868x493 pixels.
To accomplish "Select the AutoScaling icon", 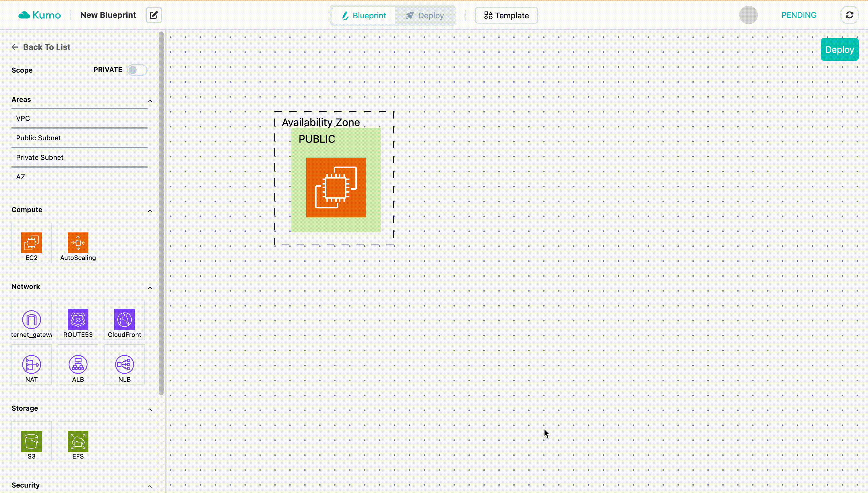I will point(78,242).
